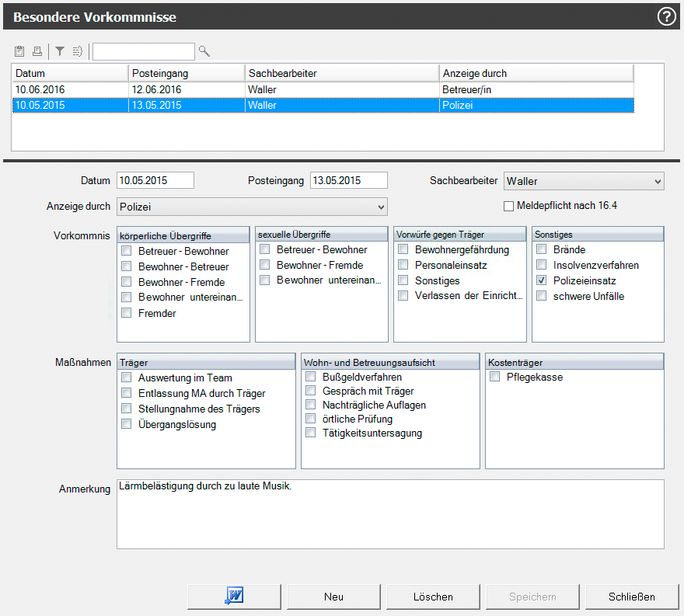Screen dimensions: 684x616
Task: Click the magnifying glass search icon
Action: tap(204, 51)
